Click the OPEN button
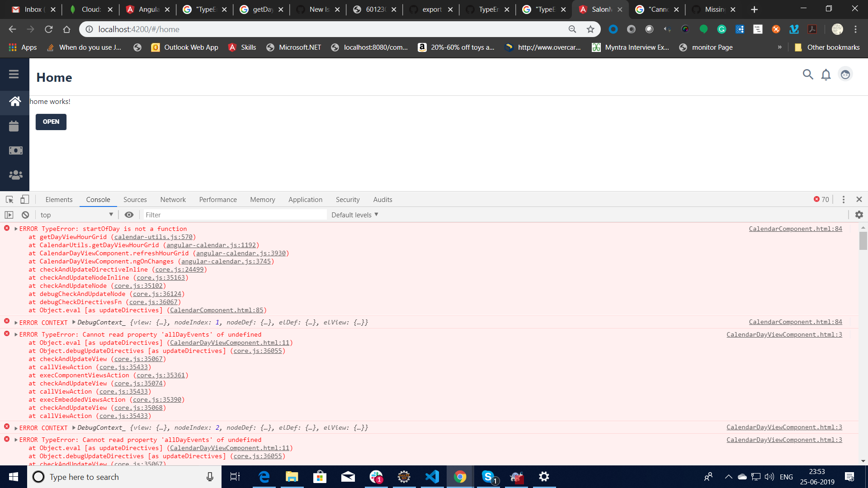Viewport: 868px width, 488px height. [x=51, y=122]
